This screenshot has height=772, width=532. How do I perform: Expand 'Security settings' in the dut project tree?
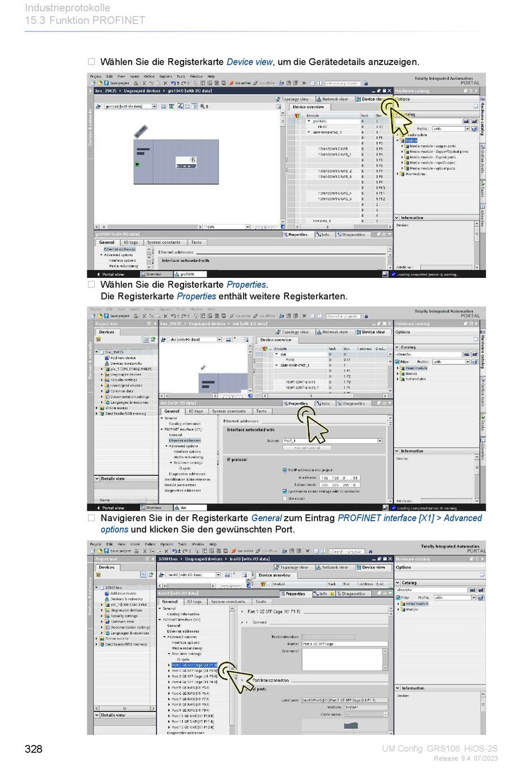[102, 380]
